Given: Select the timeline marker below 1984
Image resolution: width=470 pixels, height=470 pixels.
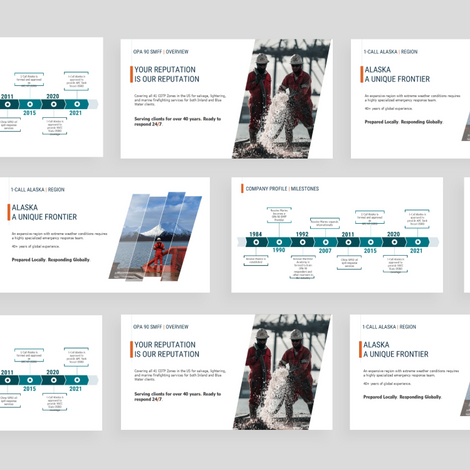Looking at the screenshot, I should [x=256, y=242].
